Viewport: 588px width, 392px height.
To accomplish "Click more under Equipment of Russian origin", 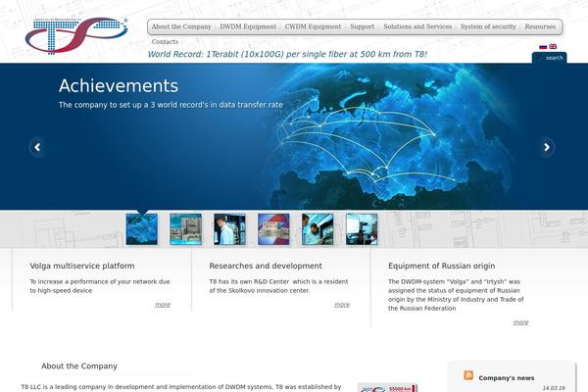I will click(521, 322).
